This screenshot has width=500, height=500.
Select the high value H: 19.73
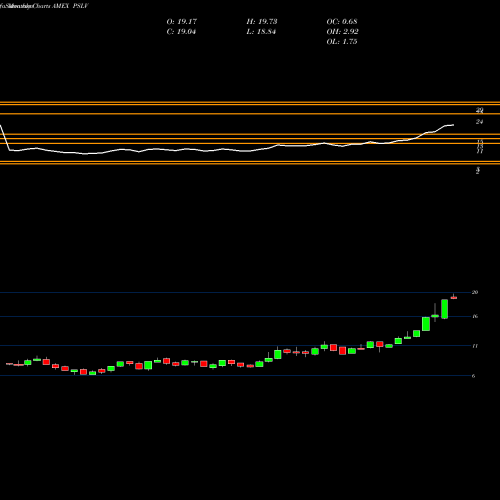click(x=262, y=22)
